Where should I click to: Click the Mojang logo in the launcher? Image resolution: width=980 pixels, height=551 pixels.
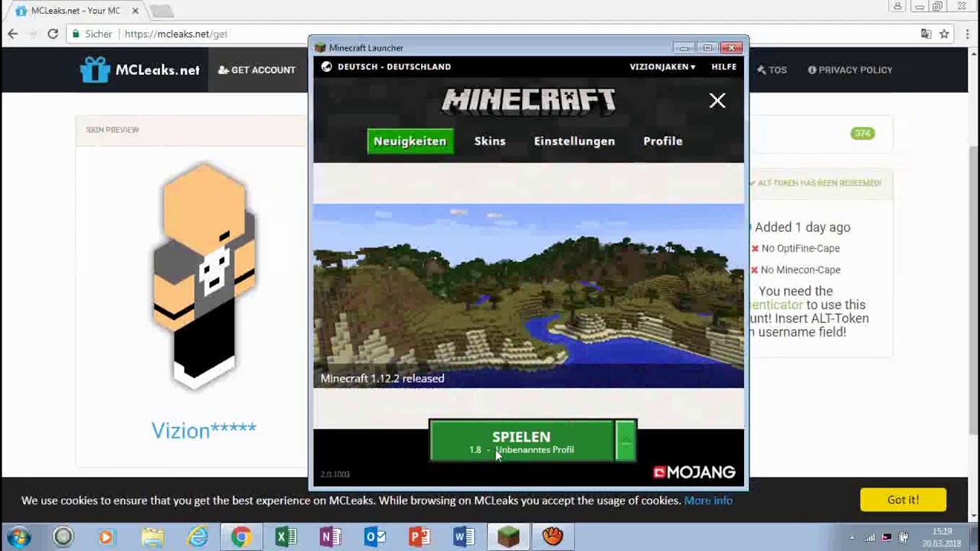tap(694, 472)
